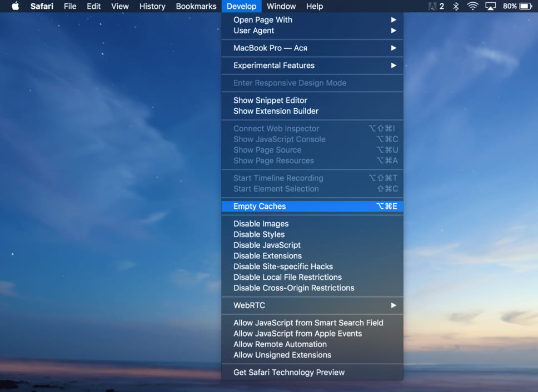Expand the Open Page With submenu
The image size is (538, 392).
[262, 19]
